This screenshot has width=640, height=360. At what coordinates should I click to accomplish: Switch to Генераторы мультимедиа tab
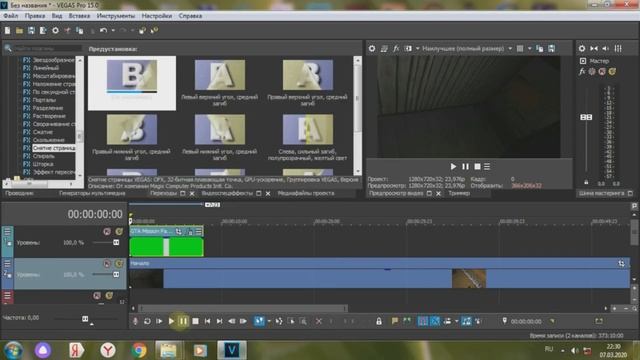click(x=92, y=193)
